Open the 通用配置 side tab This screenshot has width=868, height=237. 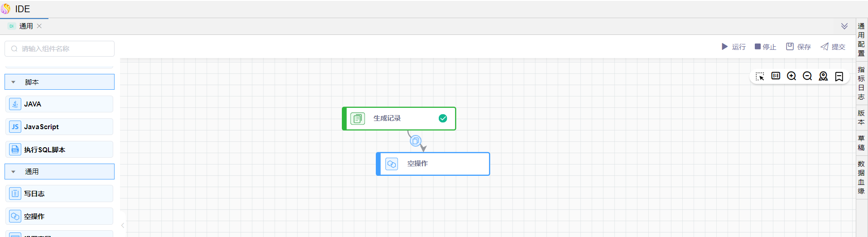tap(861, 39)
